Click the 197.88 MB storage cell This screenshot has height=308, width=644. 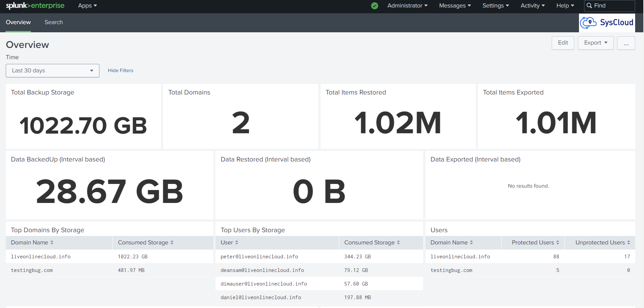(x=357, y=297)
